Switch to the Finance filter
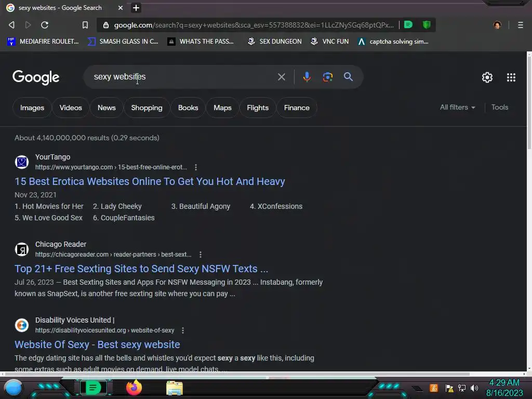532x399 pixels. 297,108
